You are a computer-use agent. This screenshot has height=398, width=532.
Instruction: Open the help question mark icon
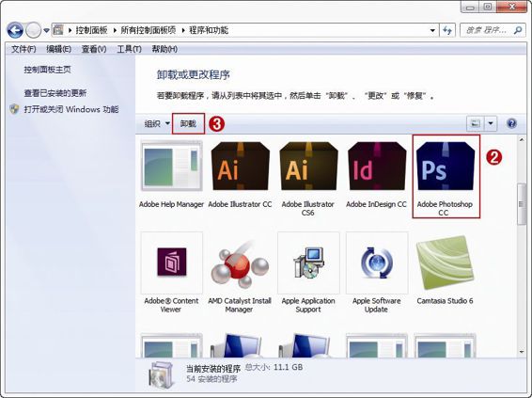coord(511,123)
